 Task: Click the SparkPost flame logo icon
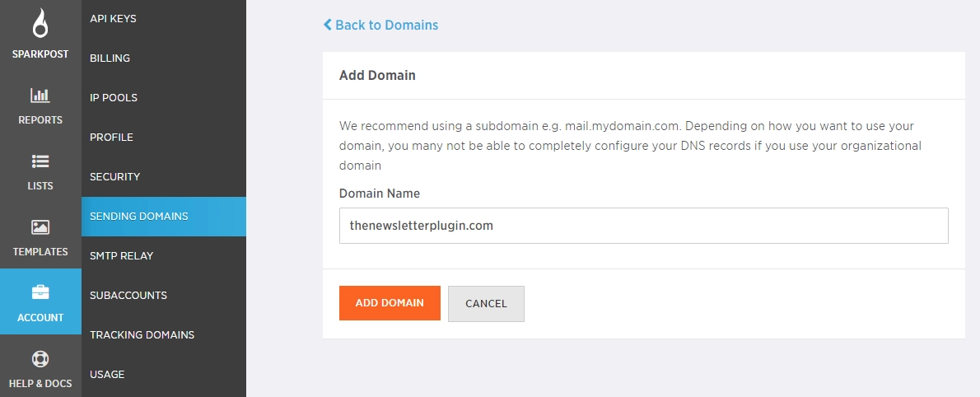point(40,24)
